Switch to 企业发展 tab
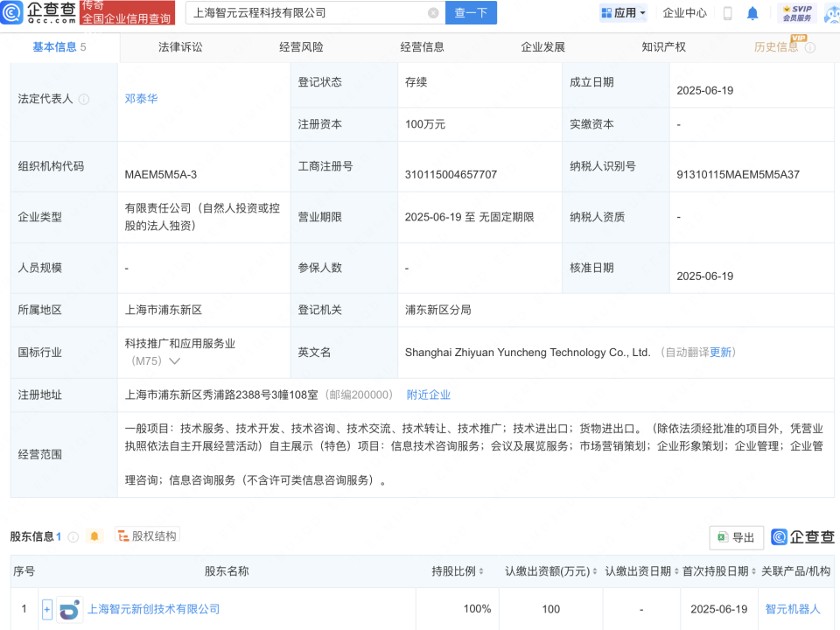 click(542, 47)
